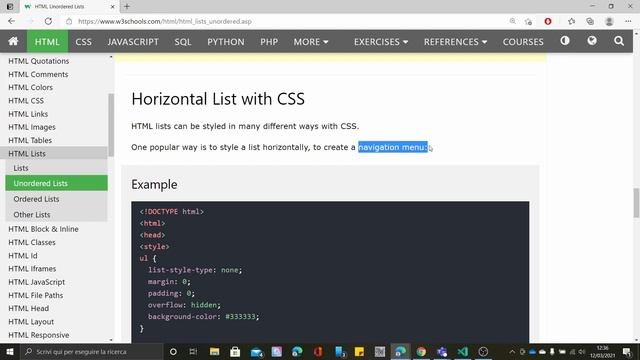640x360 pixels.
Task: Open Google Chrome from the taskbar
Action: pyautogui.click(x=421, y=351)
